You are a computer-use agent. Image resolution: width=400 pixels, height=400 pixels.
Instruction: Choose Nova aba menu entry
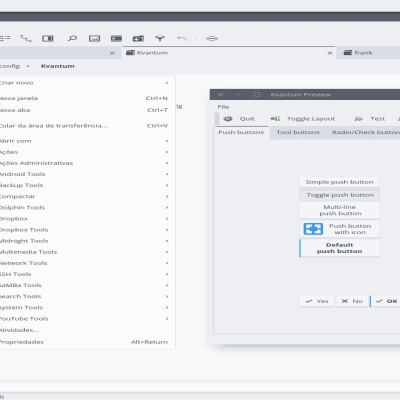pos(87,110)
